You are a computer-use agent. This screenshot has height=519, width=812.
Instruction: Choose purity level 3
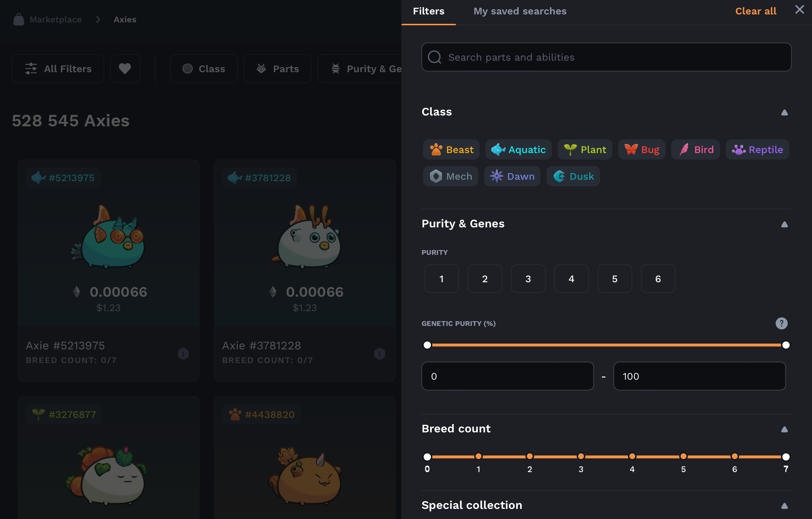click(528, 279)
